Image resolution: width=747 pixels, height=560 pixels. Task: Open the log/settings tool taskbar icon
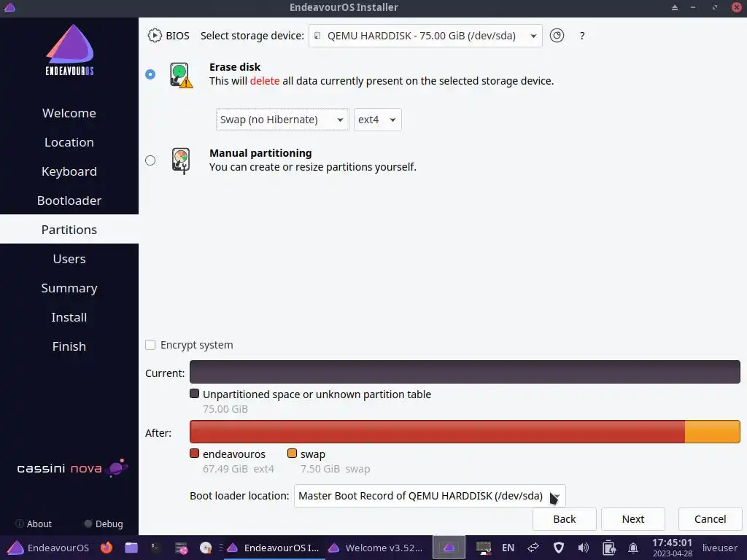[181, 548]
